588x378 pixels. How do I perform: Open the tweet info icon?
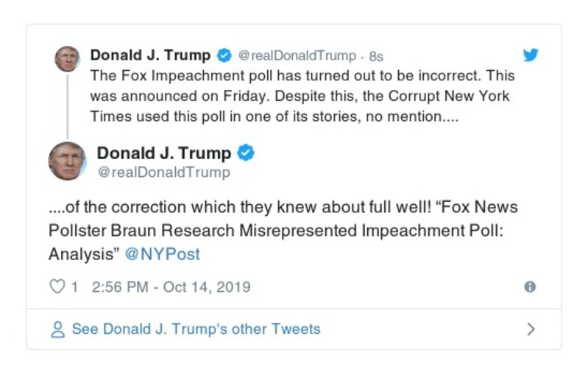point(529,287)
